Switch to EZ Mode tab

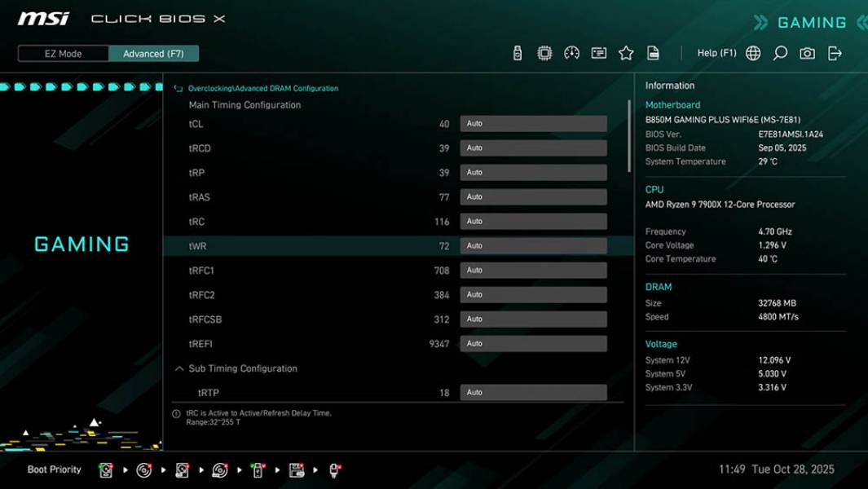click(61, 53)
